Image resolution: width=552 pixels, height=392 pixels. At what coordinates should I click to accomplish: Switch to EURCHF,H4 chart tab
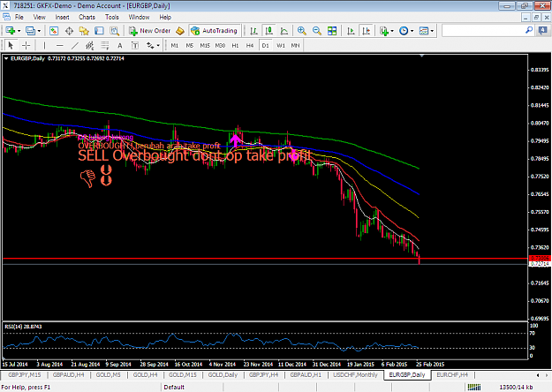452,375
